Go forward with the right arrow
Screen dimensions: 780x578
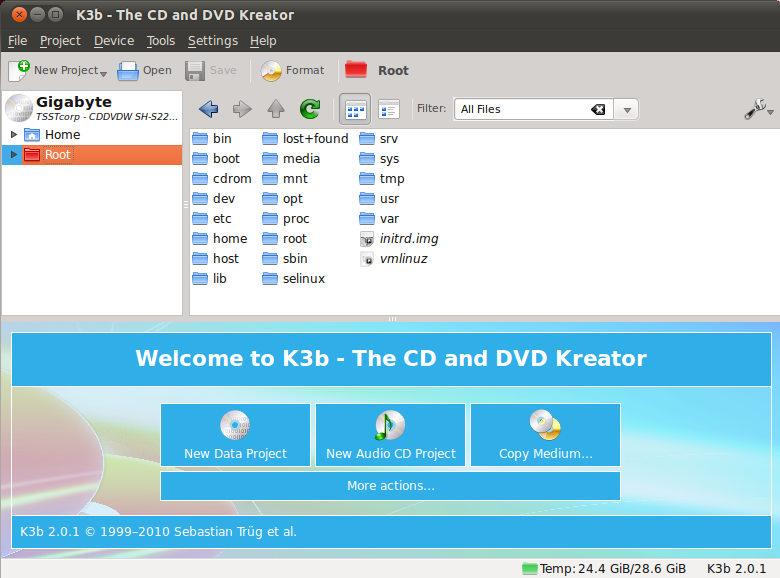pos(242,109)
